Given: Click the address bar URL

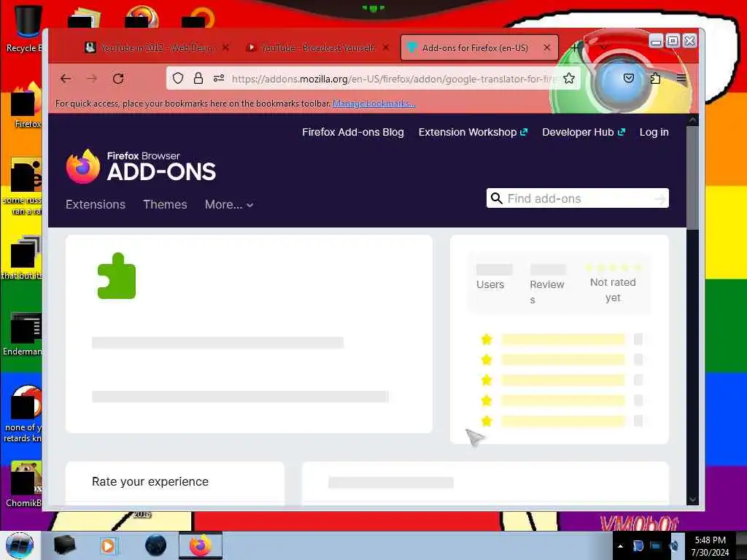Looking at the screenshot, I should click(x=393, y=79).
